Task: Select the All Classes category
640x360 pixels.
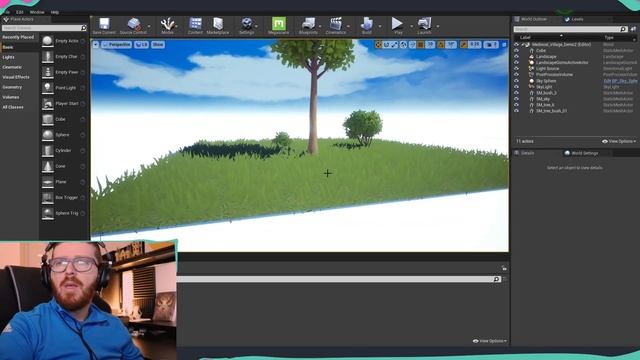Action: coord(13,107)
